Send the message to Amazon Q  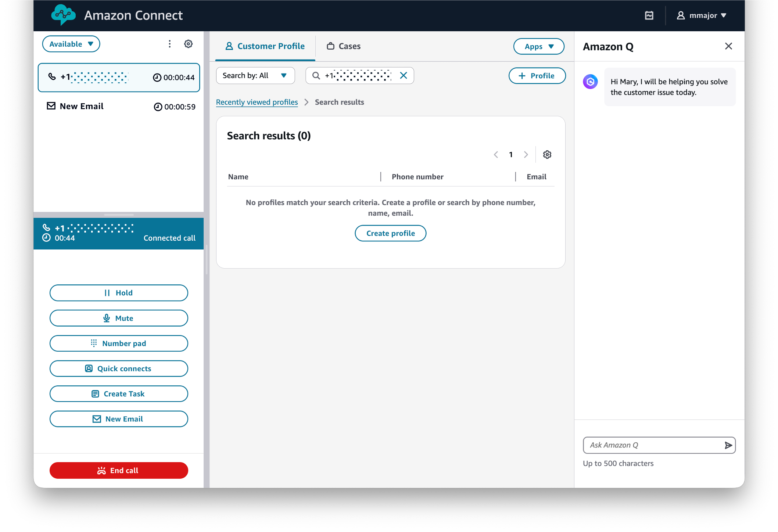728,445
